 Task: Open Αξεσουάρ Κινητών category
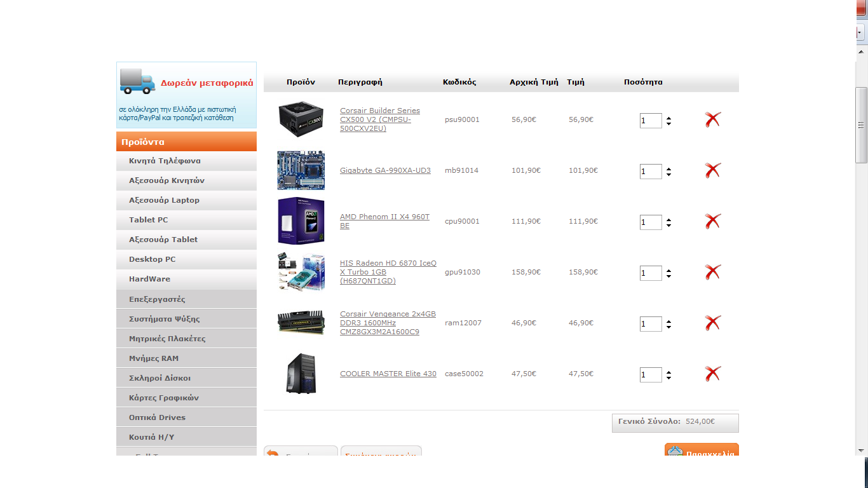[x=186, y=180]
